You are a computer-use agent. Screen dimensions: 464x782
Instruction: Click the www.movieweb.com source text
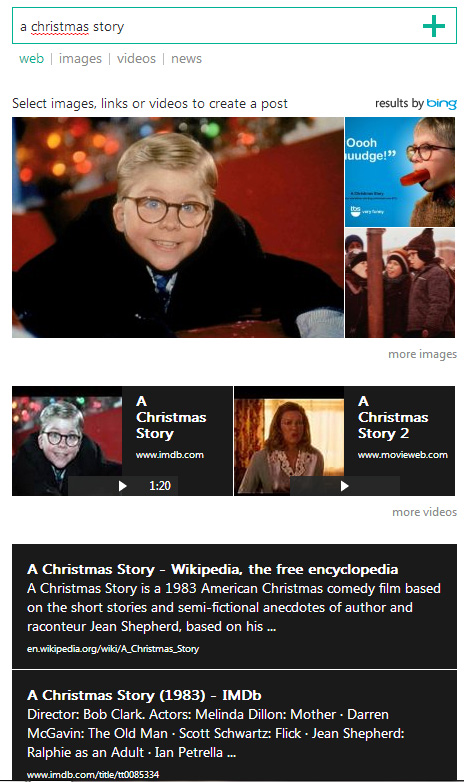pyautogui.click(x=403, y=455)
